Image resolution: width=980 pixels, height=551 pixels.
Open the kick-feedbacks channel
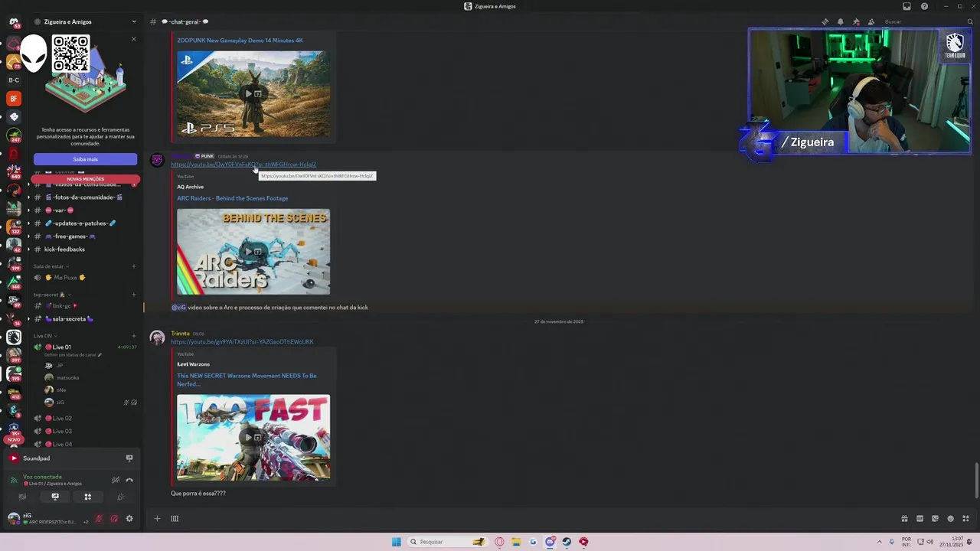point(84,249)
